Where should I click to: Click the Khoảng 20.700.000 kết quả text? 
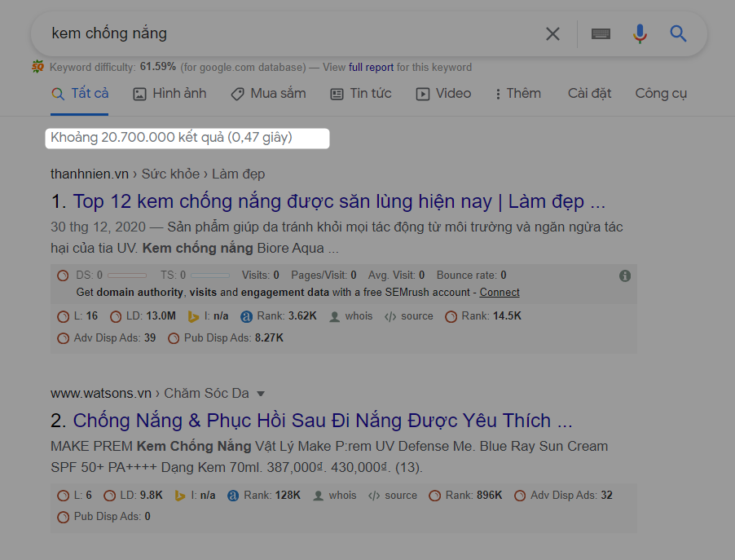pyautogui.click(x=172, y=138)
